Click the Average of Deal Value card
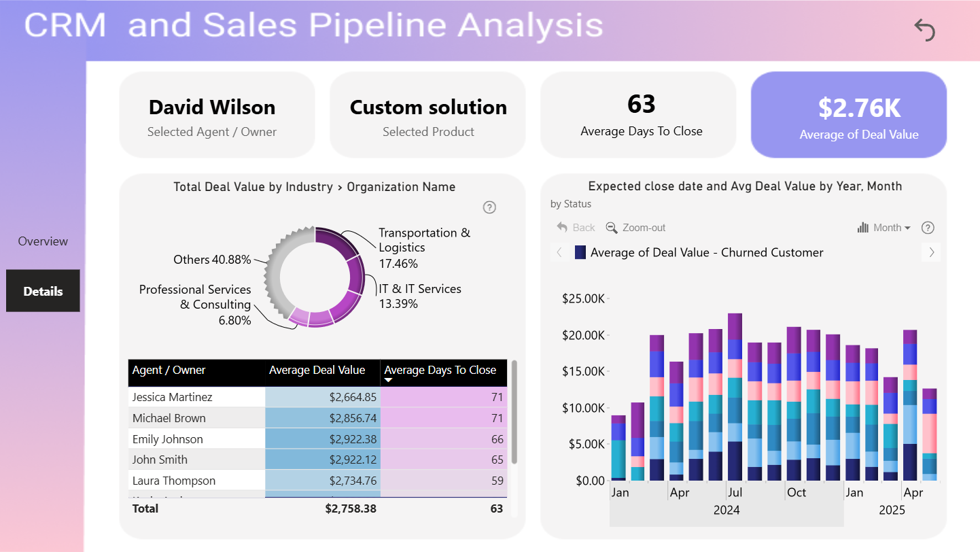The height and width of the screenshot is (552, 980). click(x=849, y=115)
